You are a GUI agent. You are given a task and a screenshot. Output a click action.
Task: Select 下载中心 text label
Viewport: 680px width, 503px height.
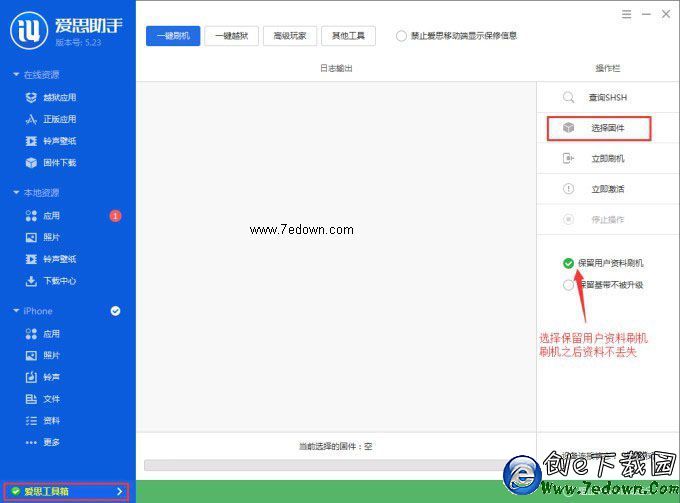[60, 281]
